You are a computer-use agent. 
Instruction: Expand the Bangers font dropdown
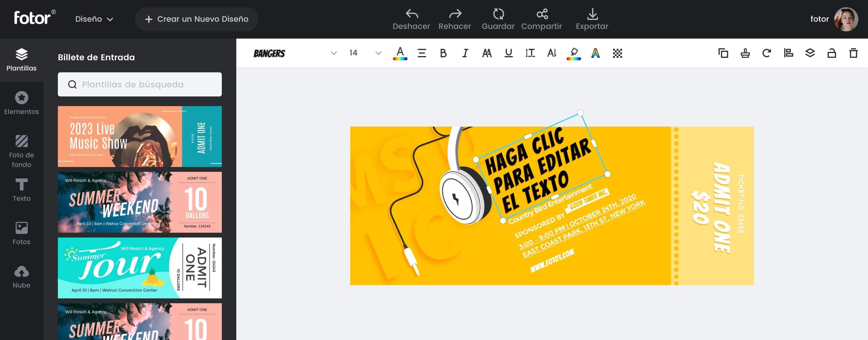tap(334, 53)
